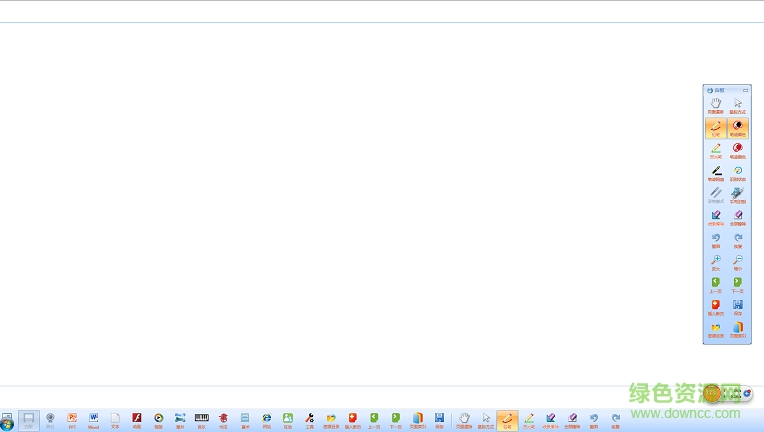Select the highlighter pen in floating palette

click(x=716, y=150)
